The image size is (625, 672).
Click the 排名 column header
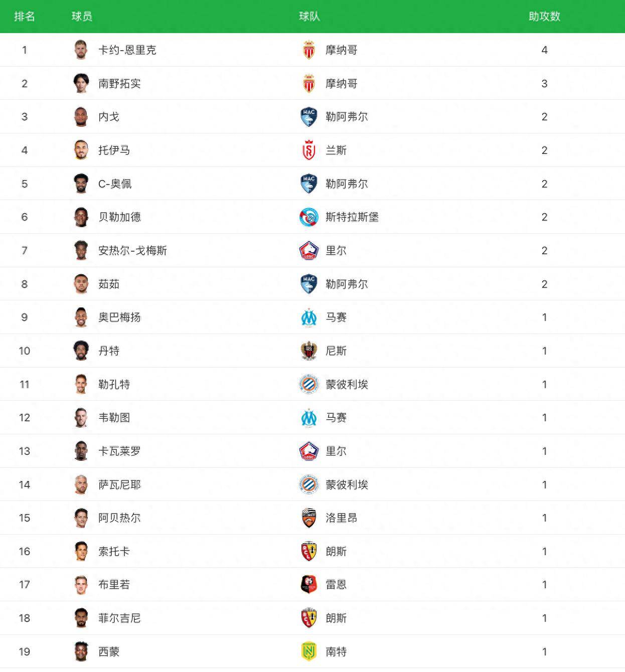click(x=25, y=17)
